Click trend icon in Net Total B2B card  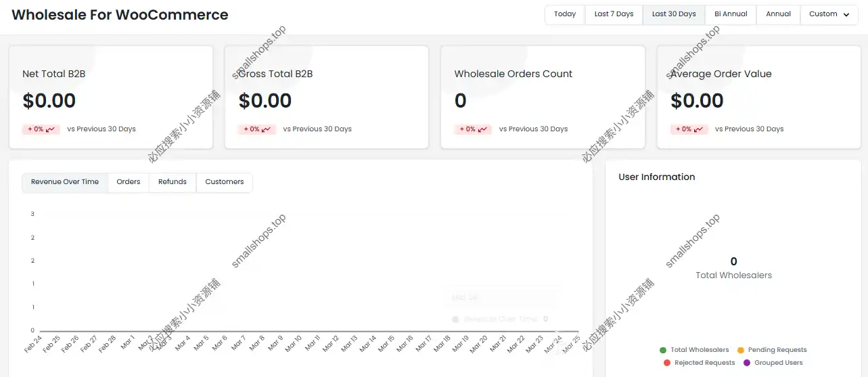[51, 129]
